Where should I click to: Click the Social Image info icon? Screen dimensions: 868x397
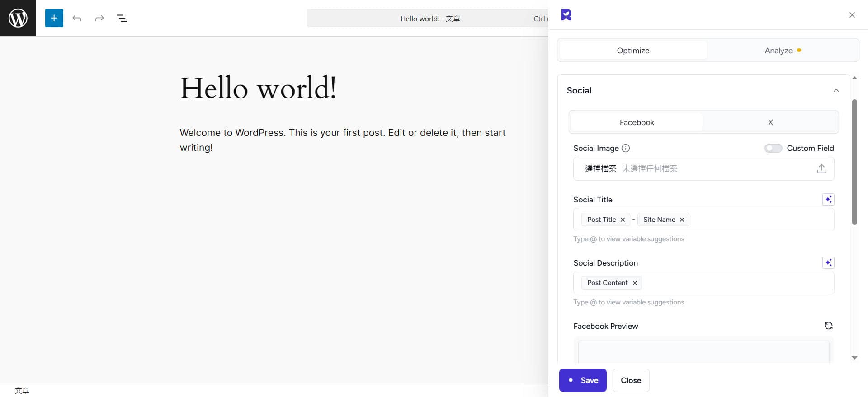[x=626, y=148]
